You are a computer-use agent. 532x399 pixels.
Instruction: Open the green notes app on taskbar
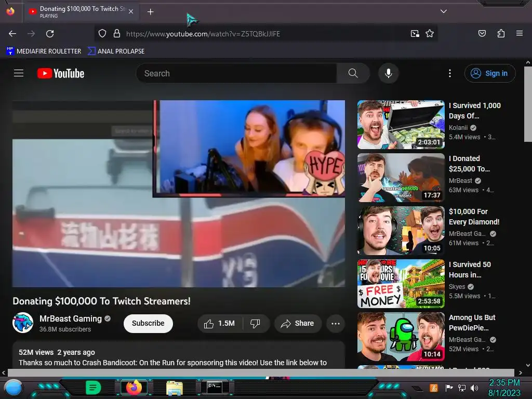94,387
